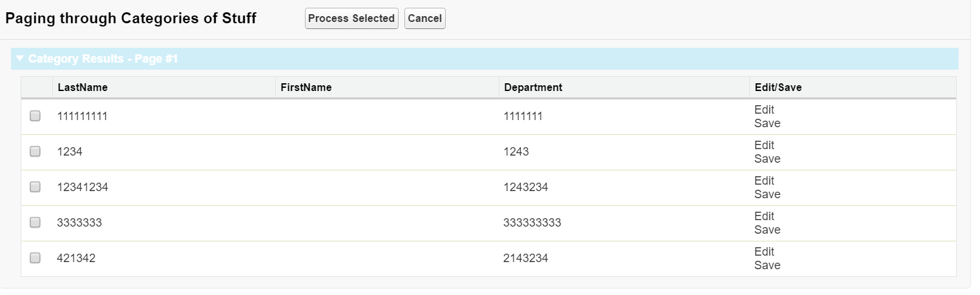Open Edit for row 3333333
Screen dimensions: 980x295
click(x=764, y=216)
